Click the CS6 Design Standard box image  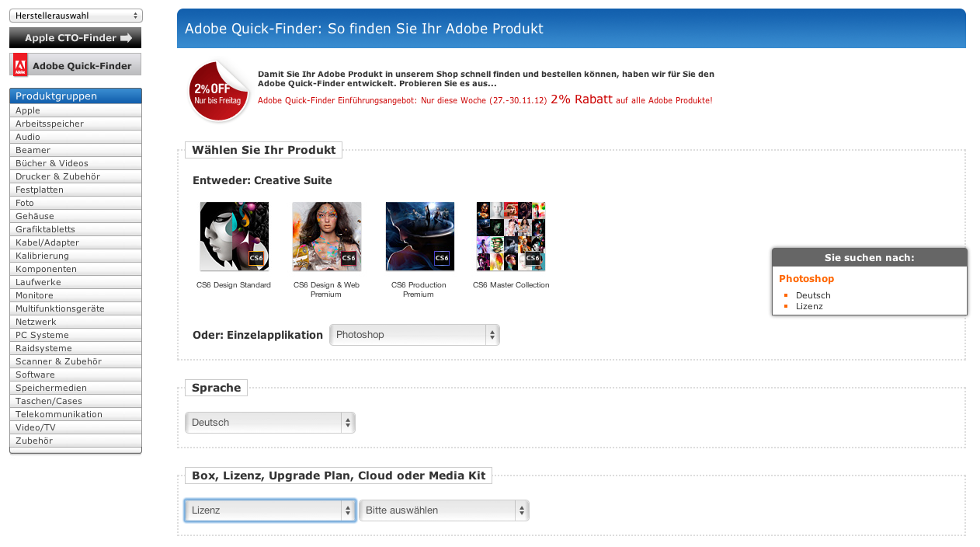coord(234,236)
